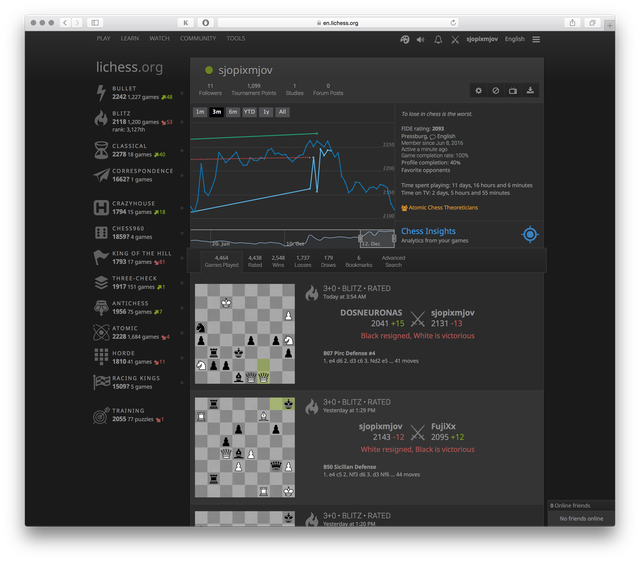The height and width of the screenshot is (562, 640).
Task: Open the Pirc Defense game board thumbnail
Action: point(245,334)
